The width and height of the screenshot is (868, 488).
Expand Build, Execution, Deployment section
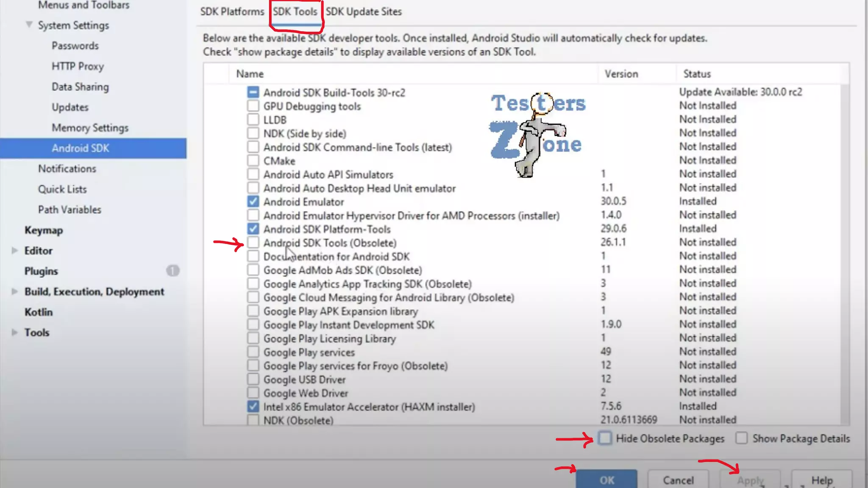coord(14,291)
